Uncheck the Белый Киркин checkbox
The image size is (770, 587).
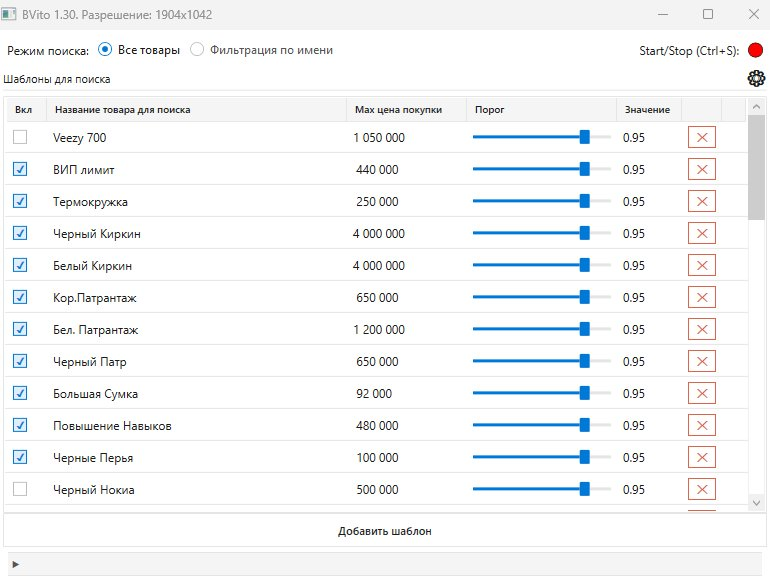tap(20, 266)
